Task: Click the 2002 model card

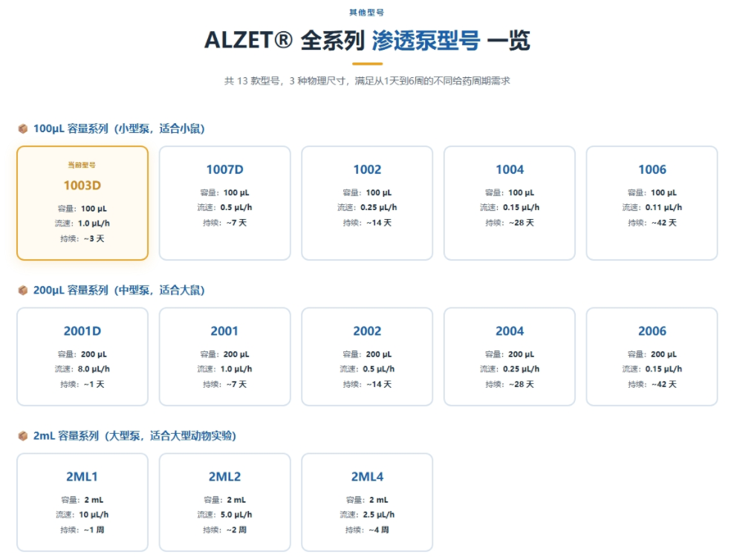Action: pos(367,356)
